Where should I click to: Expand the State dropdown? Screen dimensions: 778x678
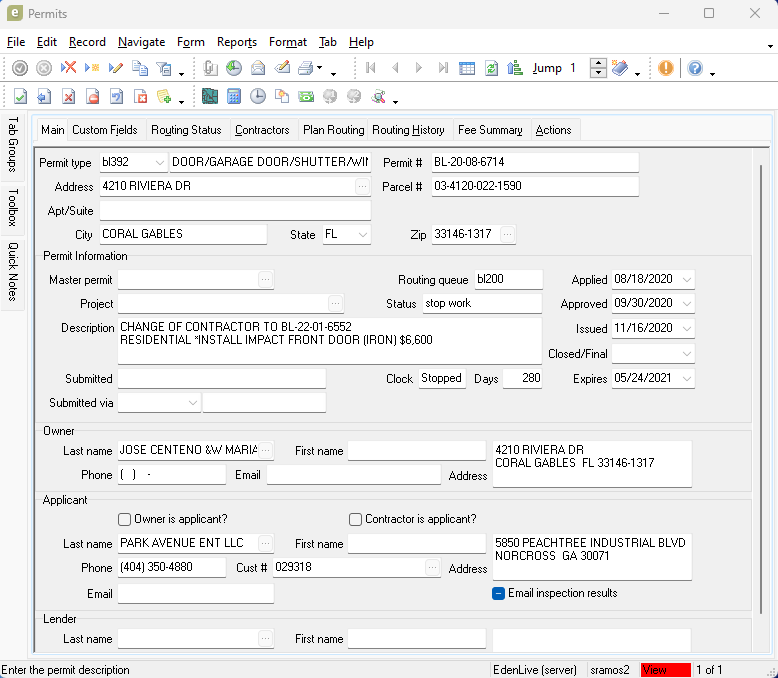click(362, 234)
